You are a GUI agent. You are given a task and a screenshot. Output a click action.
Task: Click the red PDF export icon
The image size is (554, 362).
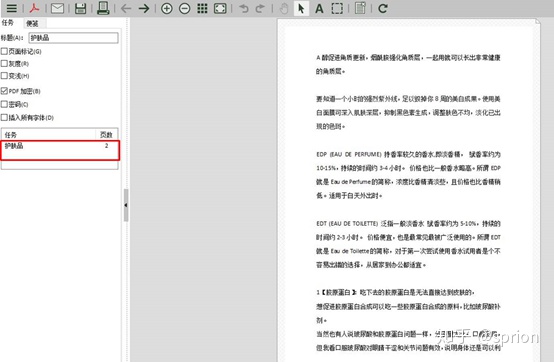[x=34, y=8]
